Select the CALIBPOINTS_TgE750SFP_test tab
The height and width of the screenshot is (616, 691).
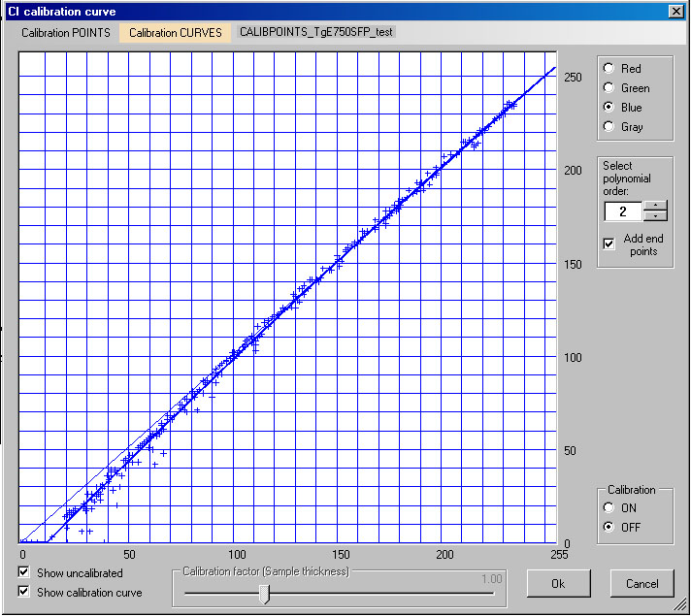(316, 32)
